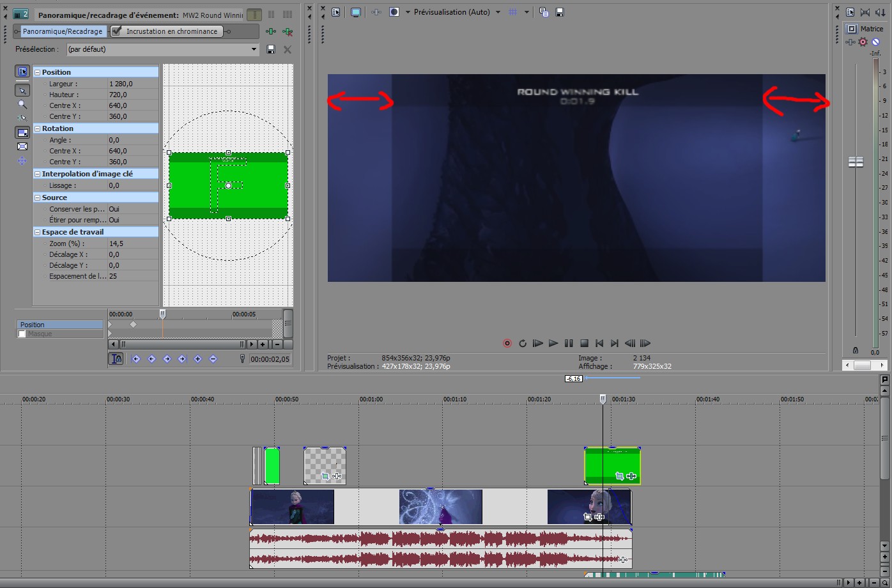
Task: Stop the preview playback
Action: [584, 343]
